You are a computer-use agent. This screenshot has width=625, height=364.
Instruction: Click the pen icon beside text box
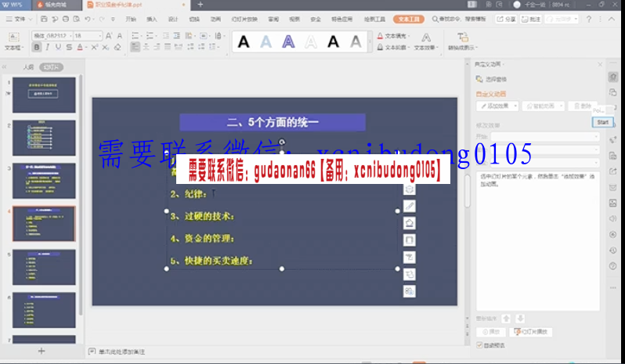point(409,206)
